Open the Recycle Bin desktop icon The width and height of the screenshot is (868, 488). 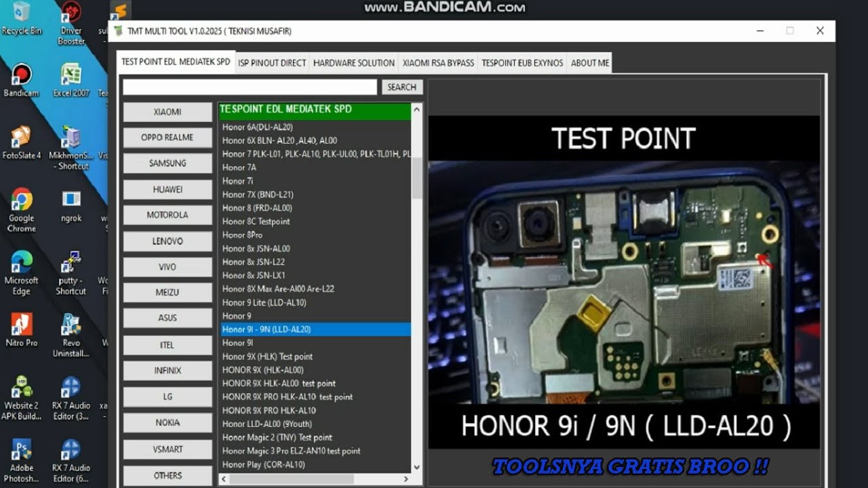coord(21,18)
